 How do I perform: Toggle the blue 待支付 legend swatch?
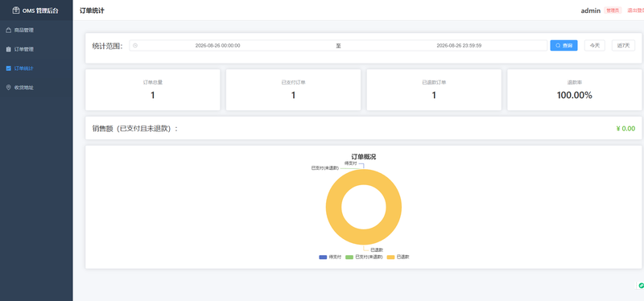pyautogui.click(x=323, y=257)
